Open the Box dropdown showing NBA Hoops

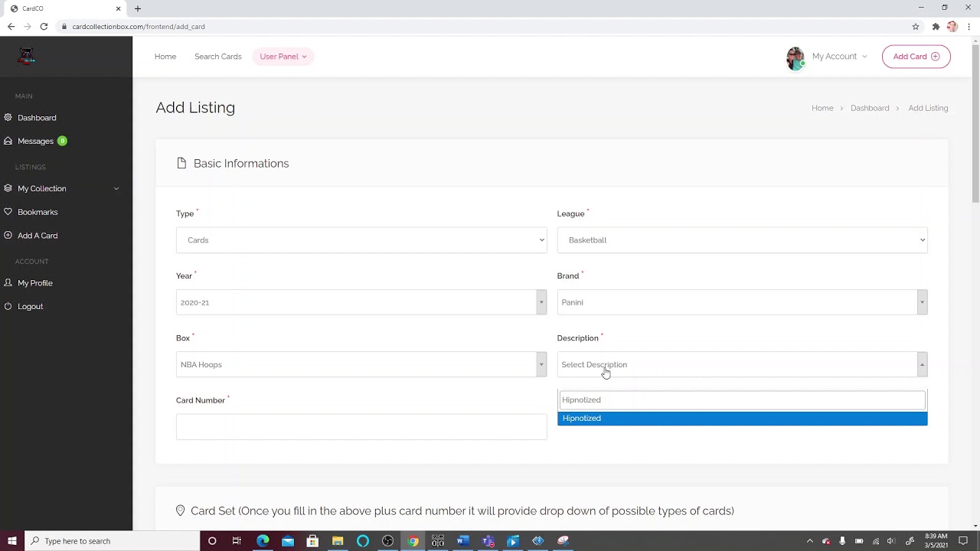click(361, 364)
